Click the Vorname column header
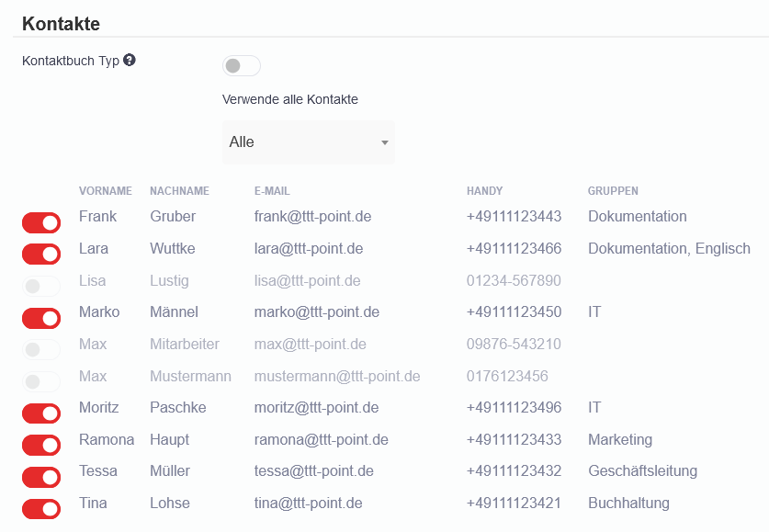Screen dimensions: 769x532 tap(106, 191)
